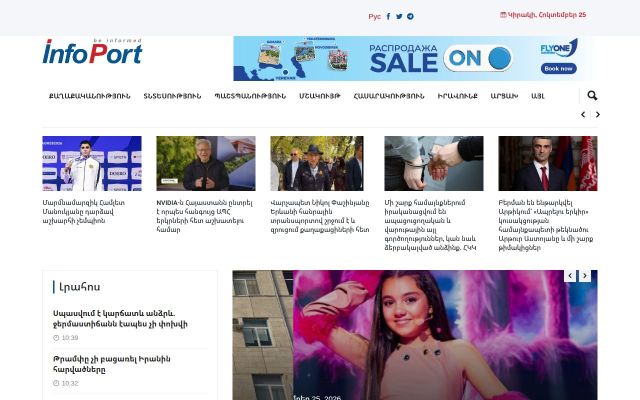Viewport: 640px width, 400px height.
Task: Open the NVIDIA article thumbnail
Action: (x=206, y=163)
